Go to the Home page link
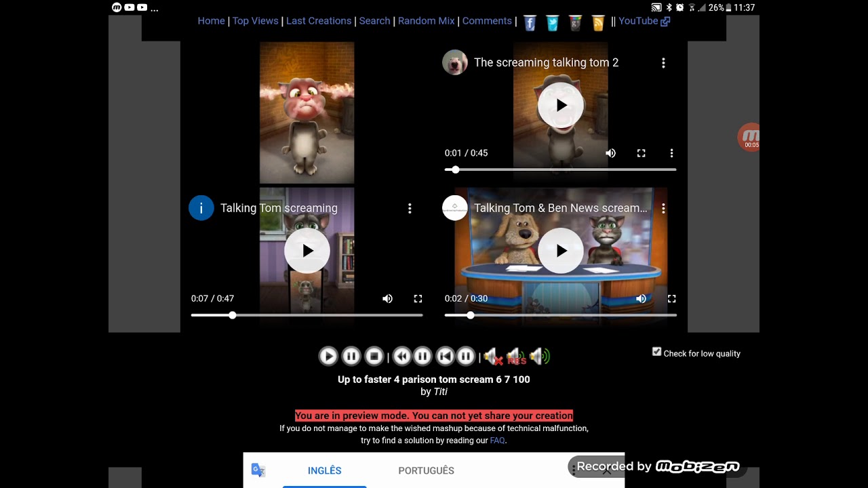 click(211, 21)
